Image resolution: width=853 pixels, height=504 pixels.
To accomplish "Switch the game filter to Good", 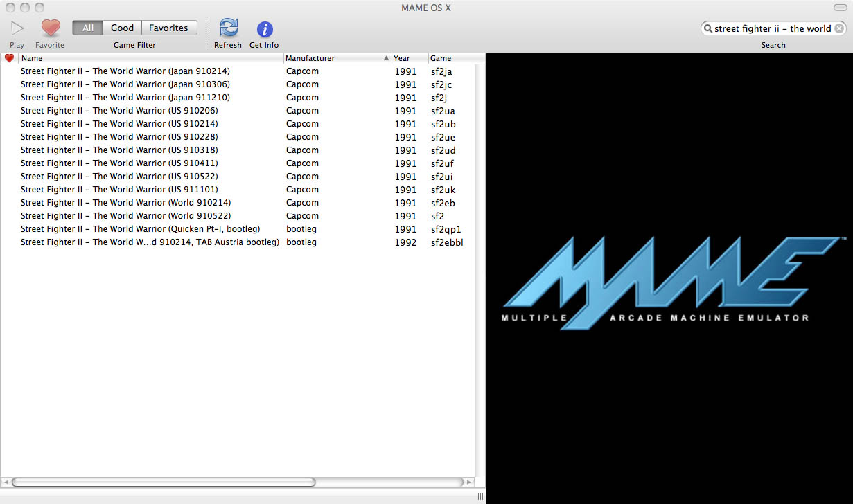I will pyautogui.click(x=122, y=28).
